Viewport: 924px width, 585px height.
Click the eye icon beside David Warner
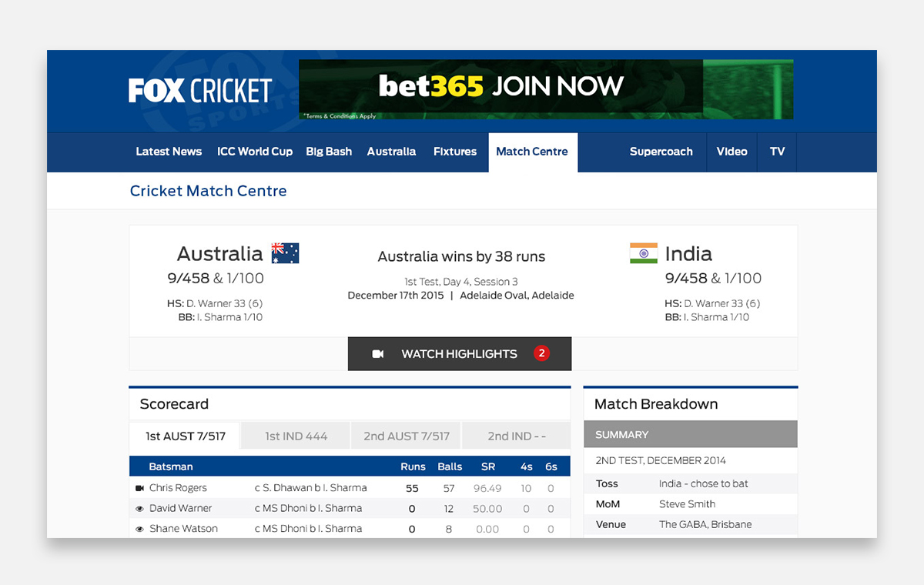(139, 509)
